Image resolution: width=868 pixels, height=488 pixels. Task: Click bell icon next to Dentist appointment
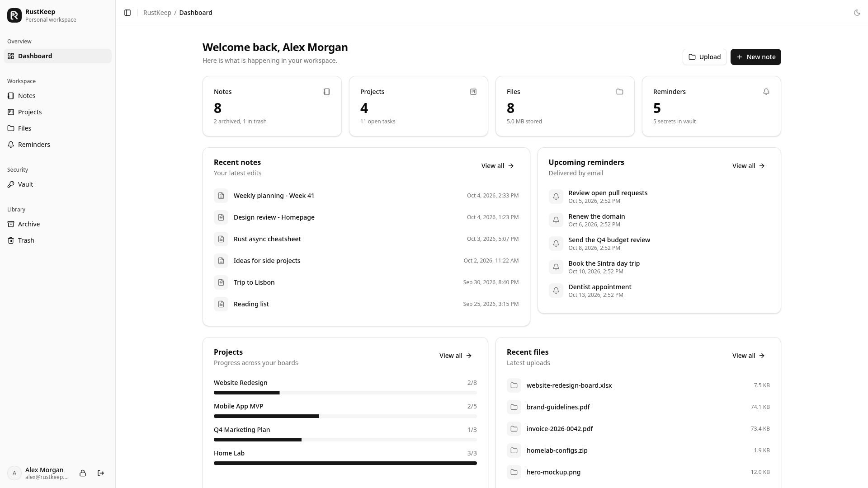point(556,291)
